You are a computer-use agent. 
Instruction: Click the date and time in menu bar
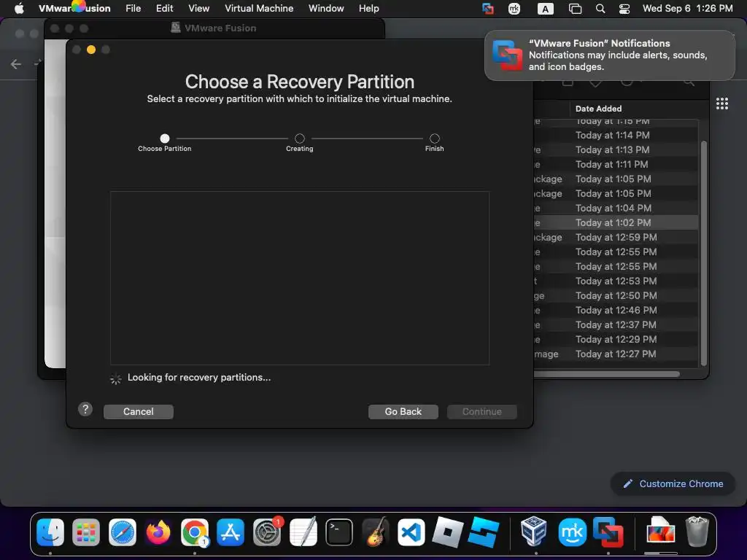(x=687, y=9)
